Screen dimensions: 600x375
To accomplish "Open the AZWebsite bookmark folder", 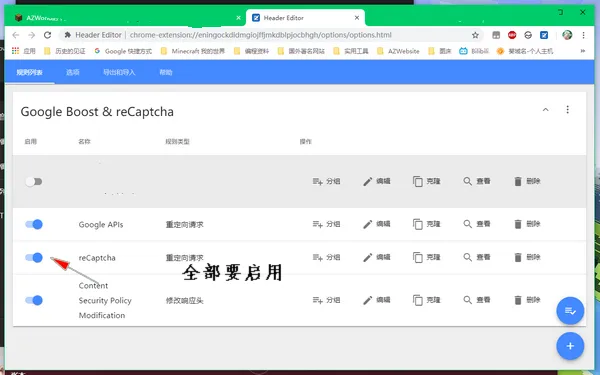I will [398, 51].
